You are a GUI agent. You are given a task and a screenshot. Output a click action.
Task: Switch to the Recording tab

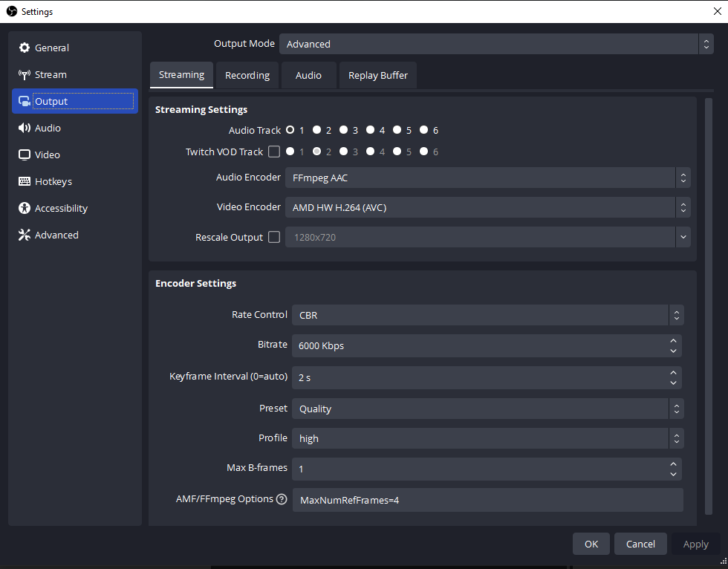247,75
